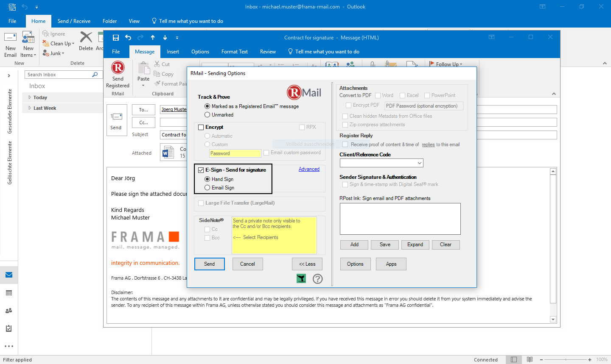Expand the Last Week group

[30, 108]
